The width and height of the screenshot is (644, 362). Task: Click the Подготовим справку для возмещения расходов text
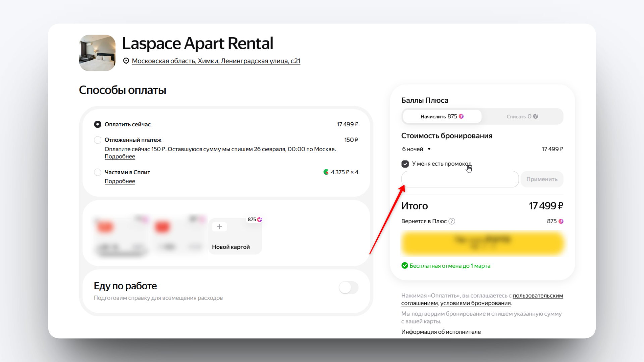pyautogui.click(x=158, y=298)
